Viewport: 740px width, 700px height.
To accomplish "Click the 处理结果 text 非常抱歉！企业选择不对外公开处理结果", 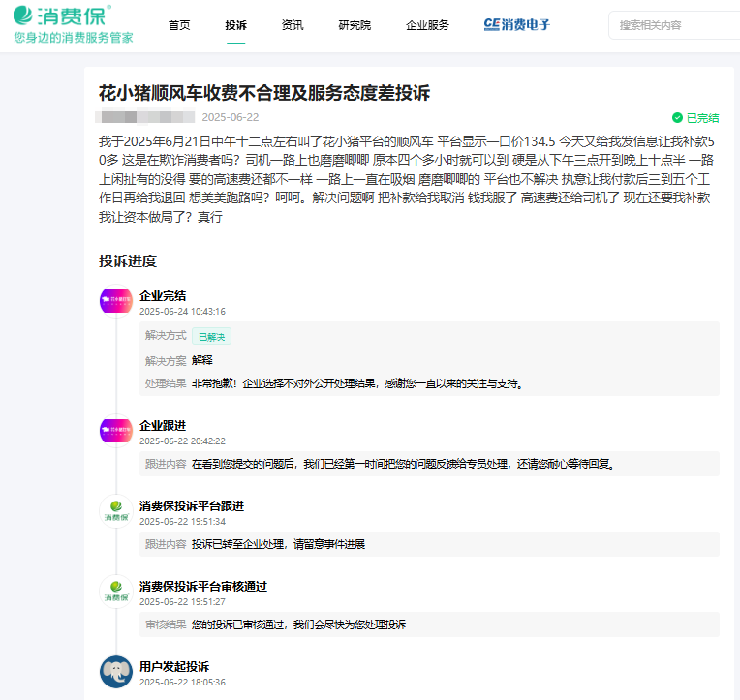I will 283,383.
